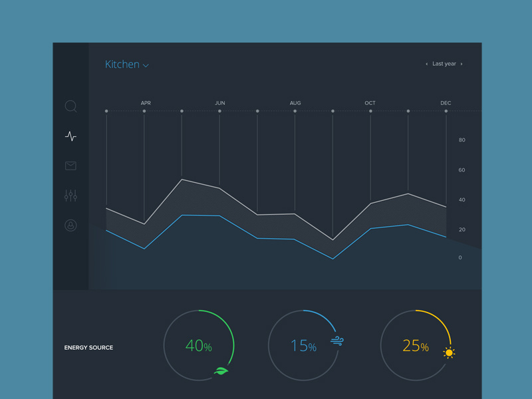Click the yellow sun solar icon
The height and width of the screenshot is (399, 532).
(449, 353)
